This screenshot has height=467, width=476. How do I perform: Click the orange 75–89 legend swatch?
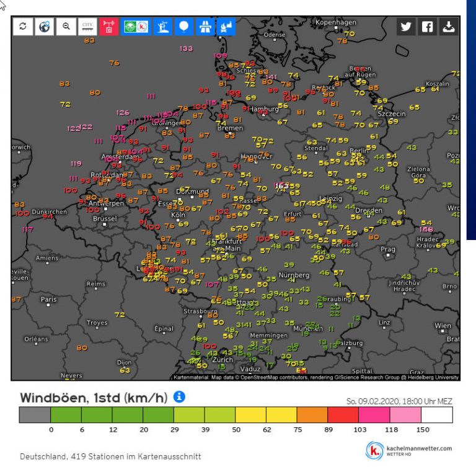[x=312, y=414]
